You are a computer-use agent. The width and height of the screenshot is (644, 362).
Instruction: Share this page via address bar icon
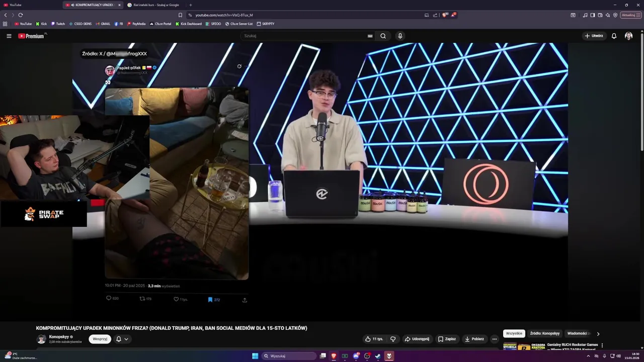pos(435,15)
